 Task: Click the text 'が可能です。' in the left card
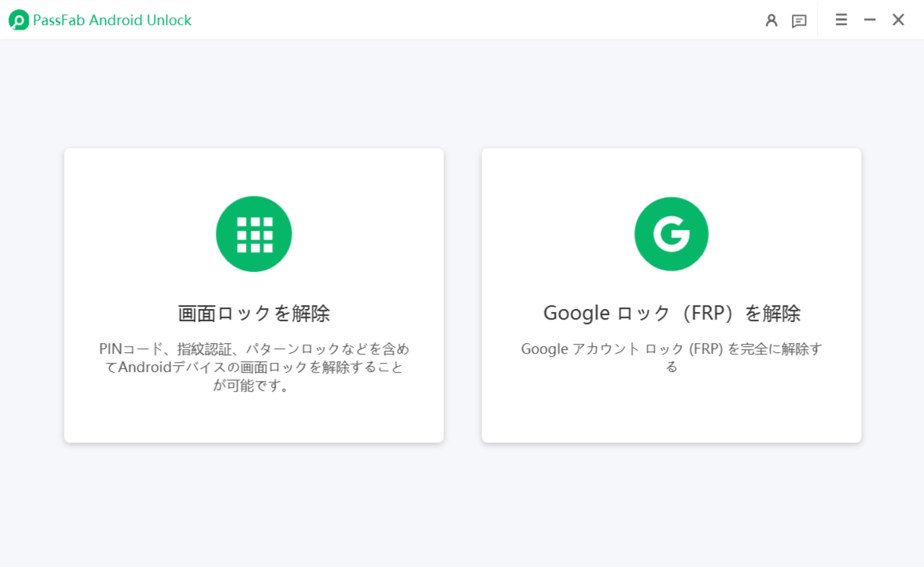pos(254,386)
